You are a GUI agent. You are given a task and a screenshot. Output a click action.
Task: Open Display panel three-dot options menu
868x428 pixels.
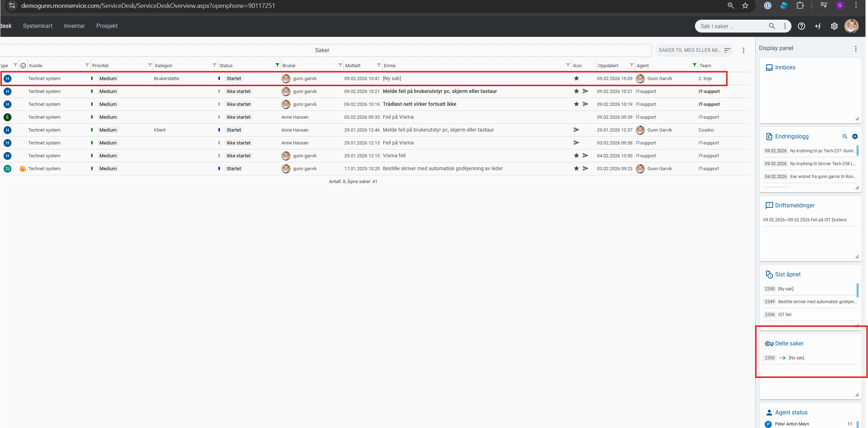click(855, 48)
